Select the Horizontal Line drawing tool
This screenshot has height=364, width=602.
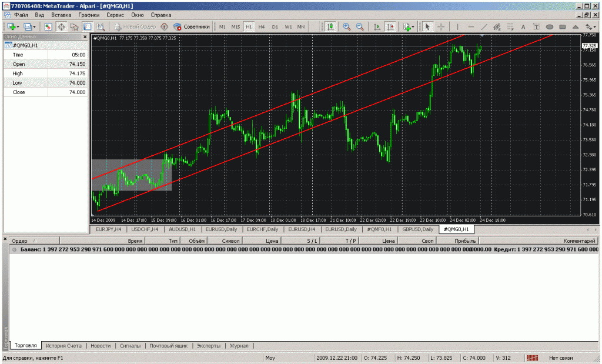(x=471, y=26)
